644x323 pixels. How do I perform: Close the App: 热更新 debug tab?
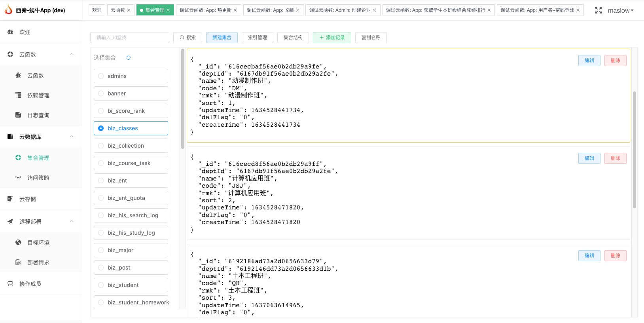click(x=235, y=10)
